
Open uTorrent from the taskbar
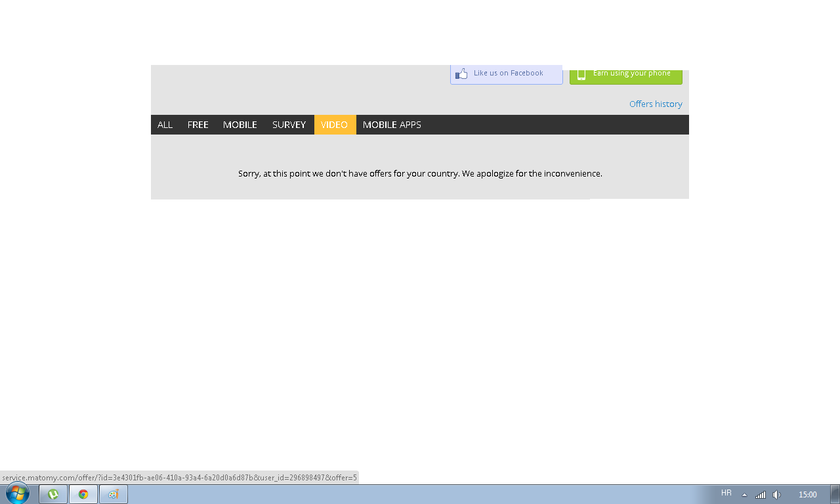53,494
